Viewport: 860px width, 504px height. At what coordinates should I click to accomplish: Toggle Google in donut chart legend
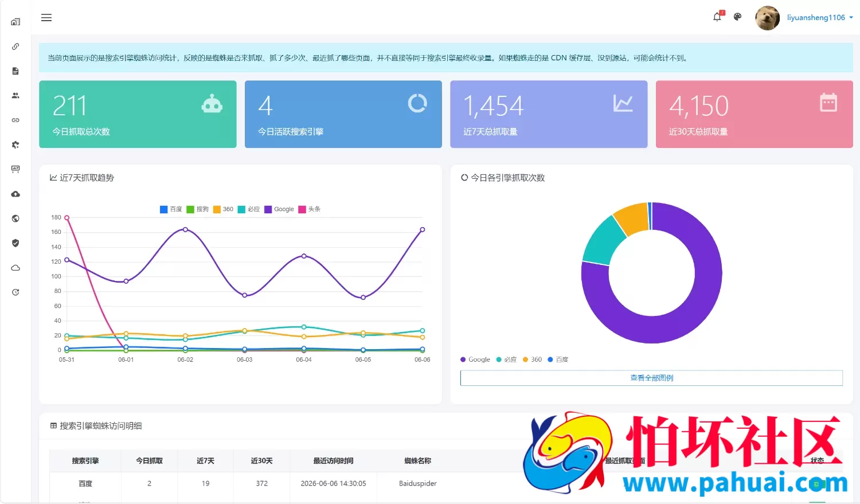pos(475,360)
